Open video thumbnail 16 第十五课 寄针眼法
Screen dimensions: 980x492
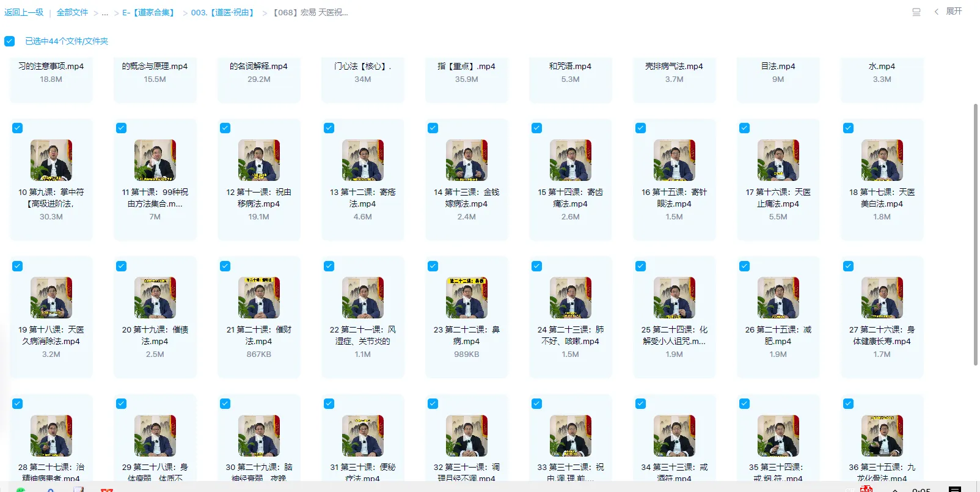click(x=674, y=160)
